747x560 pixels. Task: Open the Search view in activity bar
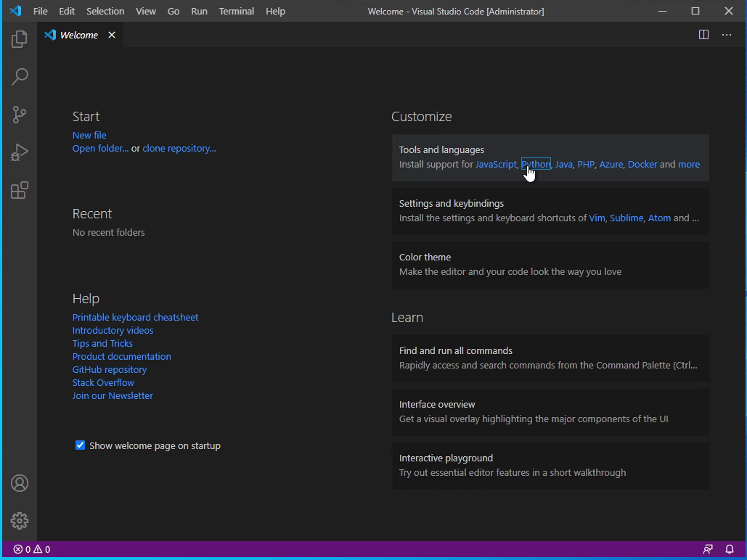(x=20, y=77)
